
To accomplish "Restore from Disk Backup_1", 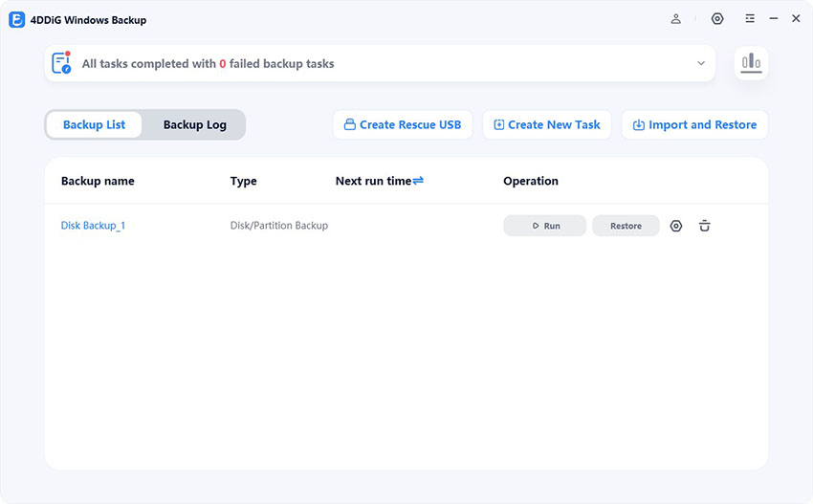I will 626,226.
